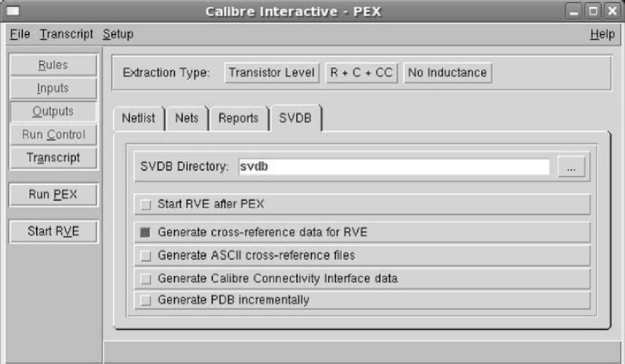Viewport: 625px width, 364px height.
Task: Switch to the Reports tab
Action: pos(238,119)
